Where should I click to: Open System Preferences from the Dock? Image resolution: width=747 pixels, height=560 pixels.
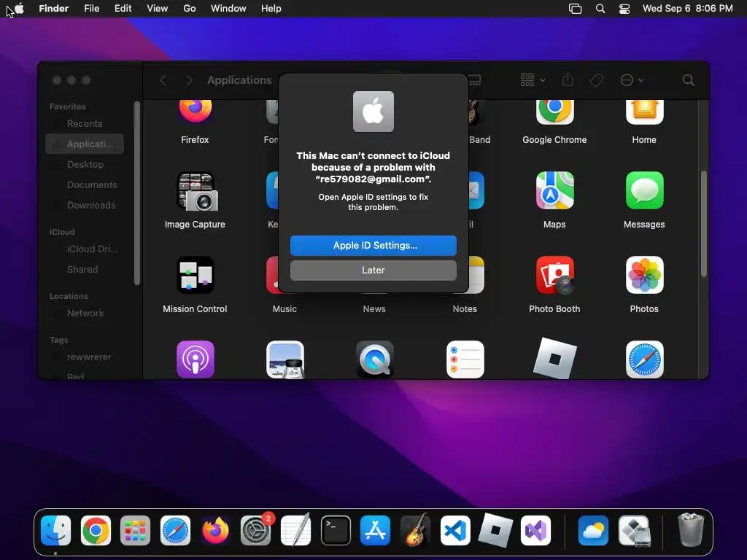[x=256, y=530]
